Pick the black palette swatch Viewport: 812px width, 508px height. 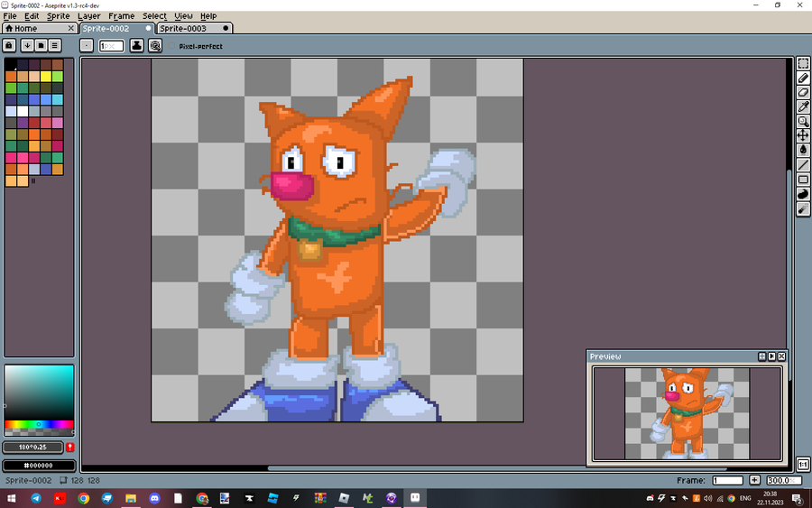tap(11, 65)
